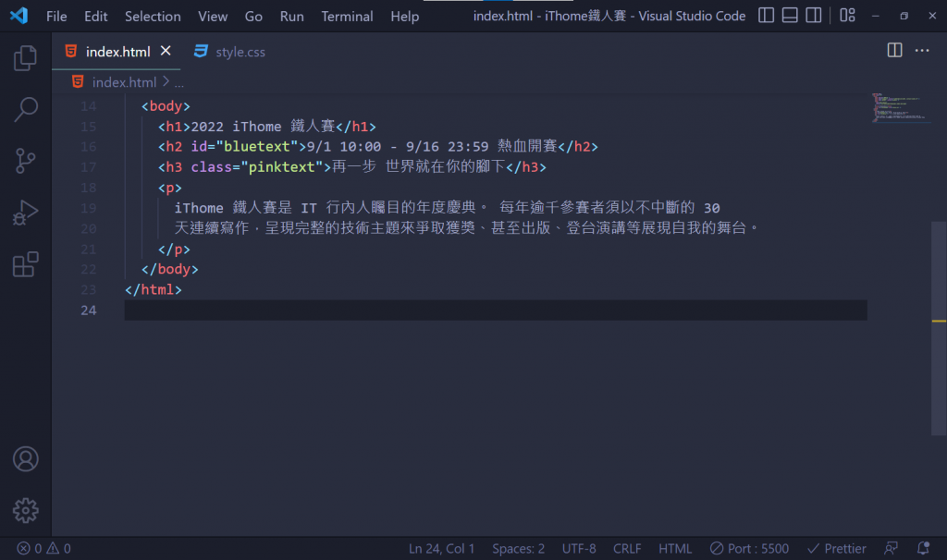Click the "bluetext" id value
Image resolution: width=947 pixels, height=560 pixels.
click(x=257, y=147)
